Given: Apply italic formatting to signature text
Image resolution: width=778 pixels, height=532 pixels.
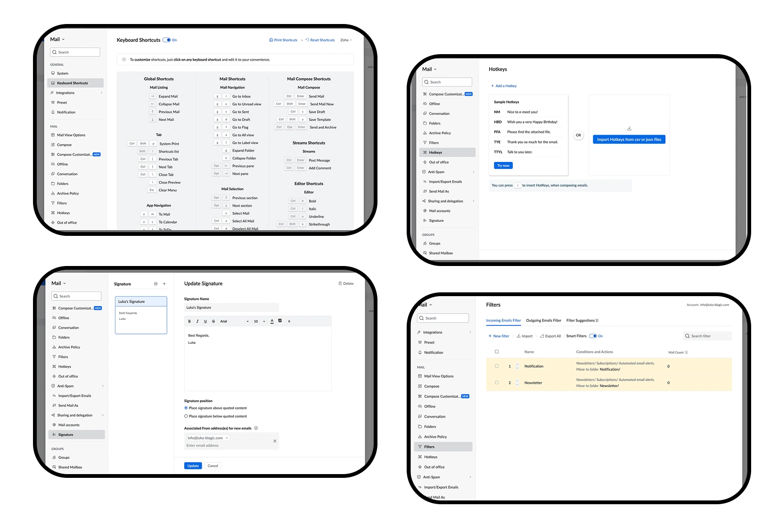Looking at the screenshot, I should [197, 321].
